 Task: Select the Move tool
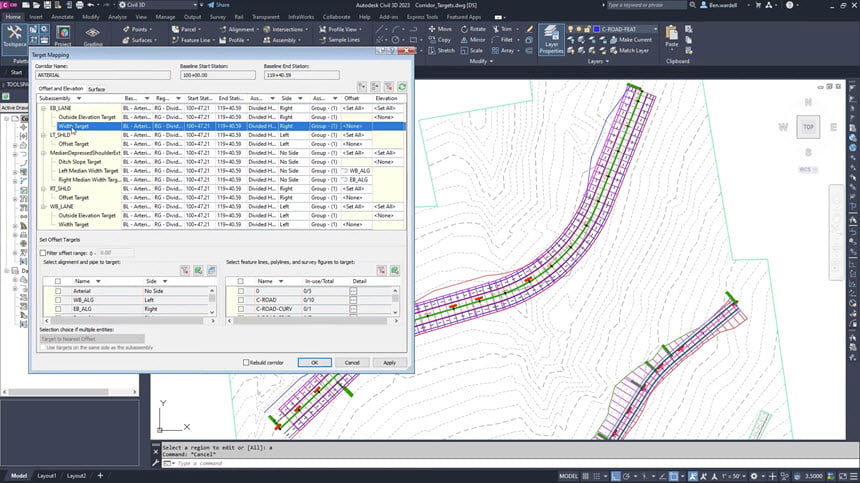point(440,29)
